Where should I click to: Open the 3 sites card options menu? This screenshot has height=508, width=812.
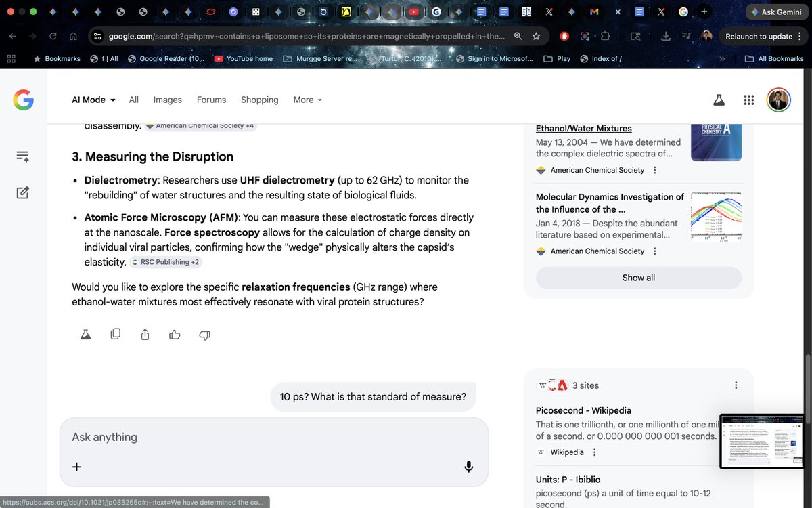(x=736, y=385)
